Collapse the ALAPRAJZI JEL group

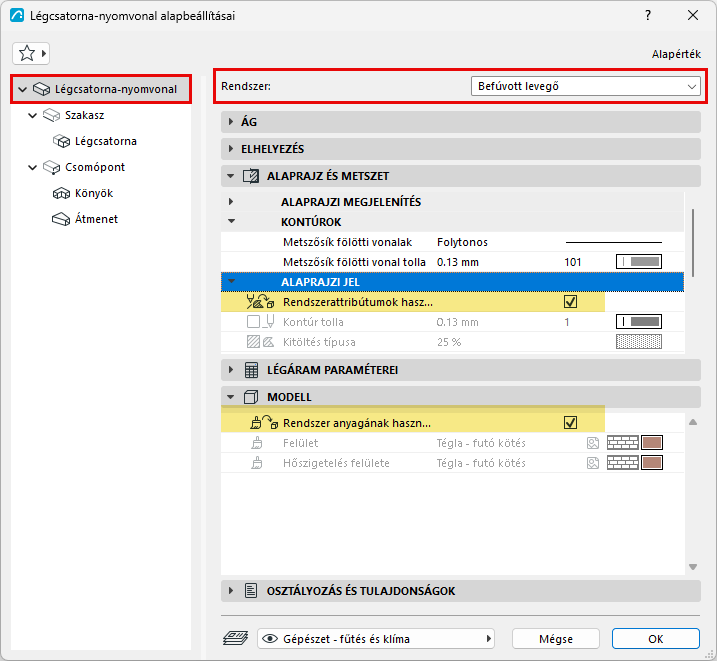click(x=231, y=282)
